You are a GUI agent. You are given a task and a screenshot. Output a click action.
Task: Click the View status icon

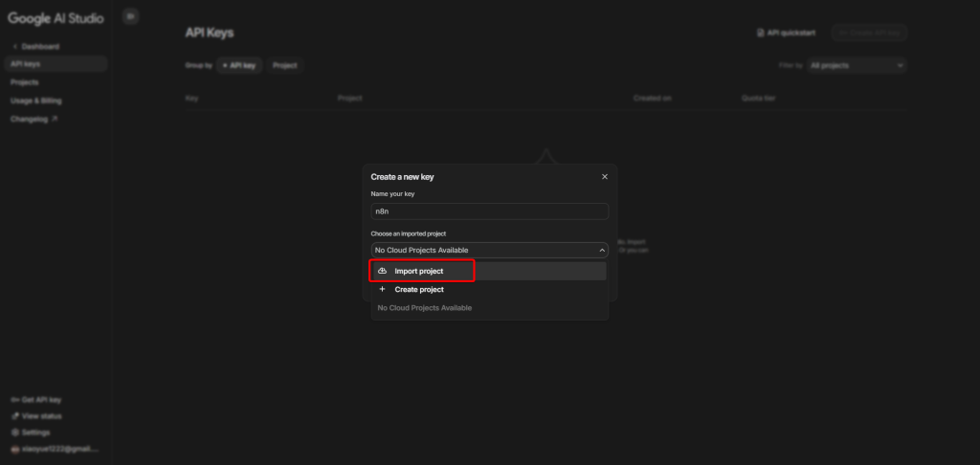click(x=14, y=416)
